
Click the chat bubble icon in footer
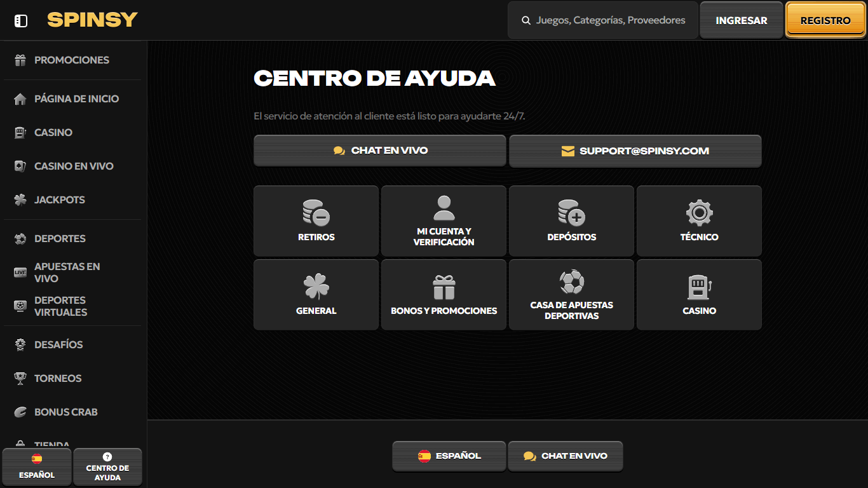point(529,456)
